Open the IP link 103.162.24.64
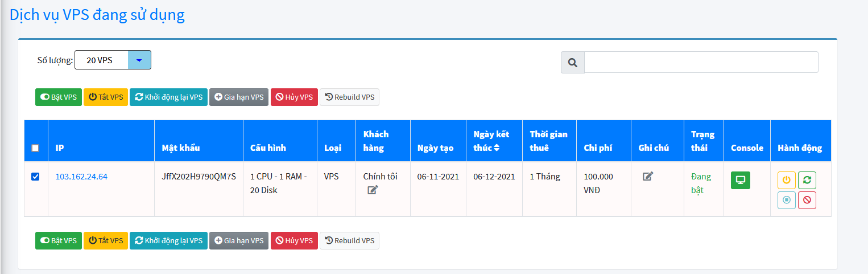Viewport: 868px width, 274px height. point(81,177)
